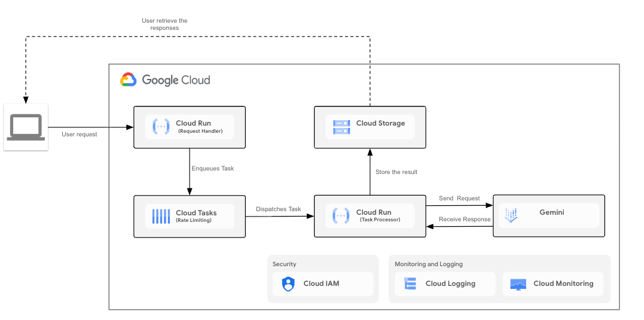Click the 'Receive Response' label
Screen dimensions: 644x320
pyautogui.click(x=465, y=220)
